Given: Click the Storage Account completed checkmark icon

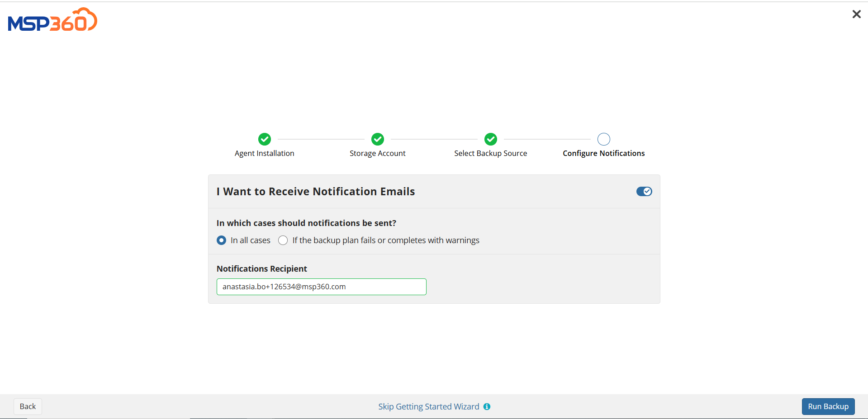Looking at the screenshot, I should [x=377, y=139].
